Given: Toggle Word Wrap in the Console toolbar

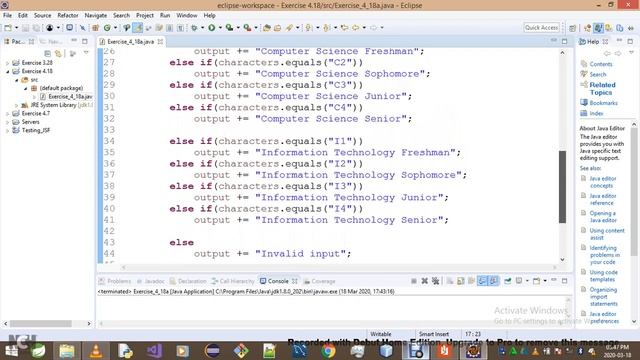Looking at the screenshot, I should click(471, 281).
